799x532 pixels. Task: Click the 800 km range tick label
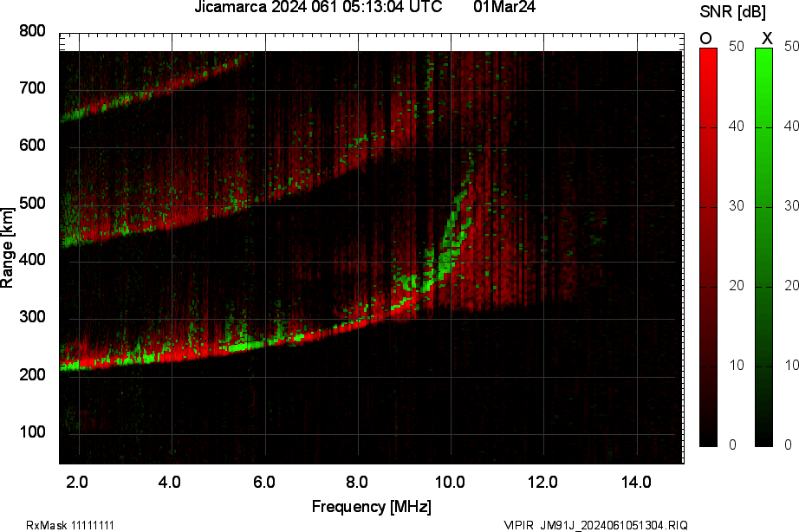point(32,31)
